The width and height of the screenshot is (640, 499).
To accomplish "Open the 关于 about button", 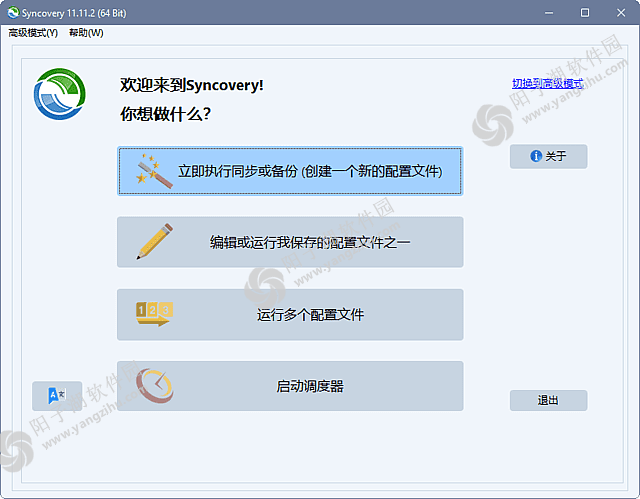I will [x=549, y=156].
